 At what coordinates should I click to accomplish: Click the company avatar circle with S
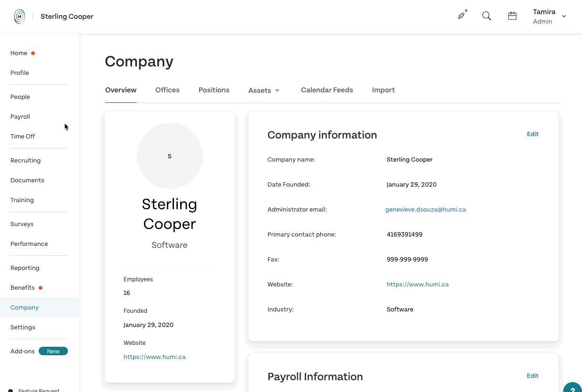click(x=170, y=156)
